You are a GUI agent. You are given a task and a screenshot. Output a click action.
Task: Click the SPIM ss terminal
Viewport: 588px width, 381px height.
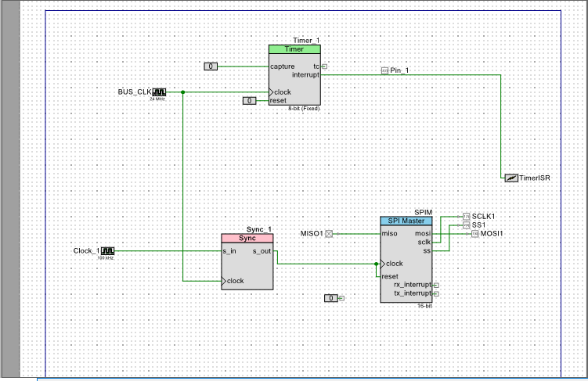coord(427,251)
